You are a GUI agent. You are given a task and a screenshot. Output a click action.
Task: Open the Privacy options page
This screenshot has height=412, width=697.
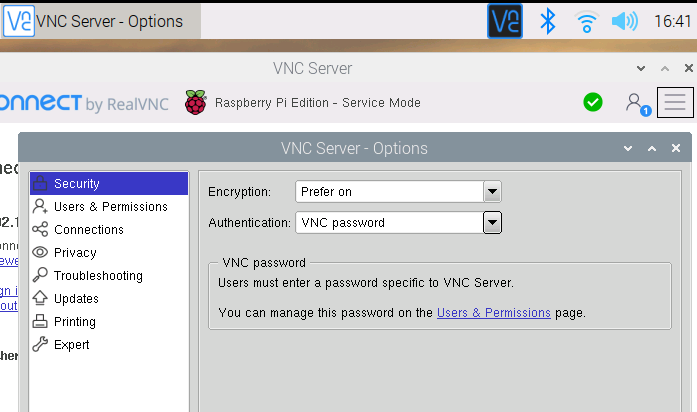75,253
